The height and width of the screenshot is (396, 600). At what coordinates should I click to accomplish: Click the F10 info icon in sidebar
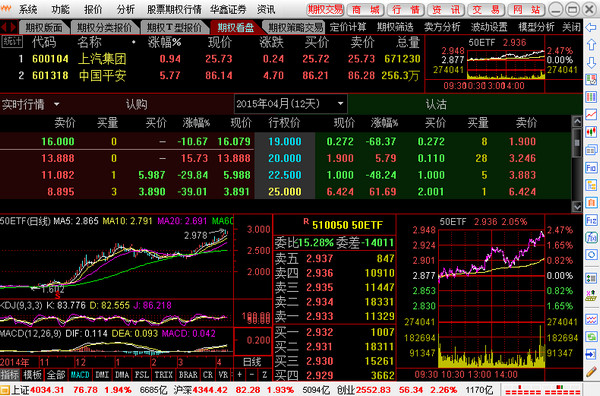tap(591, 168)
